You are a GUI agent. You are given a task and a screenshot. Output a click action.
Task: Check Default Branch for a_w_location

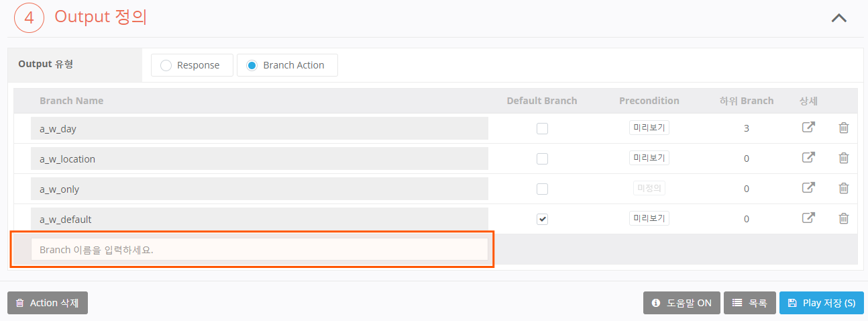pyautogui.click(x=542, y=158)
